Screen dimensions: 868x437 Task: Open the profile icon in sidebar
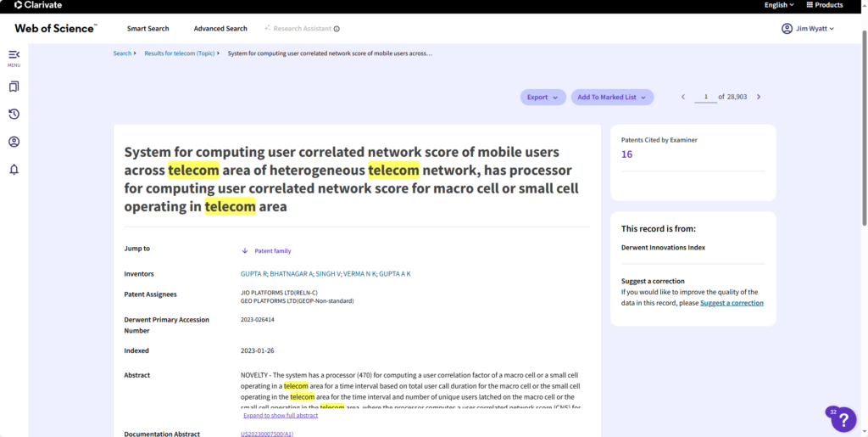(x=14, y=142)
